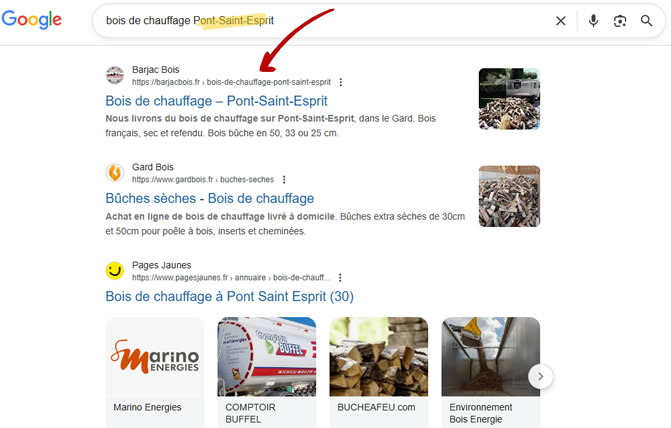Open more options for Pages Jaunes result
This screenshot has width=671, height=428.
point(341,277)
